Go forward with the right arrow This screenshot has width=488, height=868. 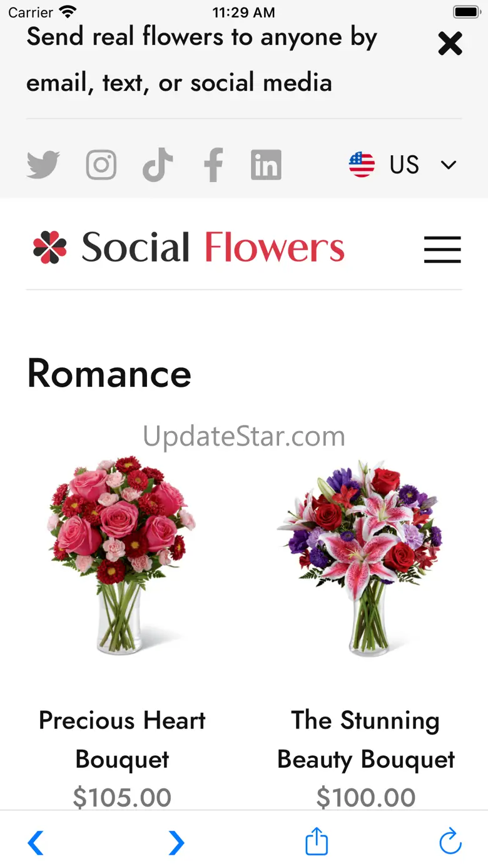click(x=176, y=842)
